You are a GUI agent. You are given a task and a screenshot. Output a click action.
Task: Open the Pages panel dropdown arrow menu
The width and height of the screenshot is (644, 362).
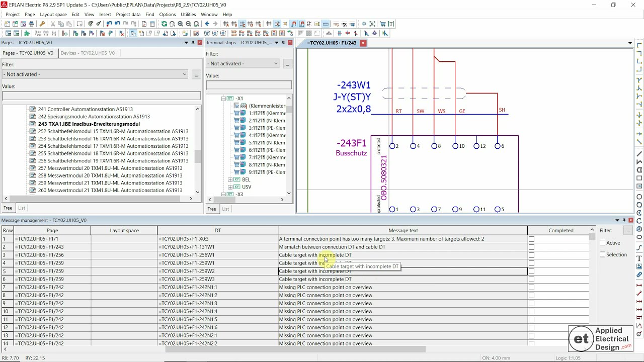[x=187, y=43]
